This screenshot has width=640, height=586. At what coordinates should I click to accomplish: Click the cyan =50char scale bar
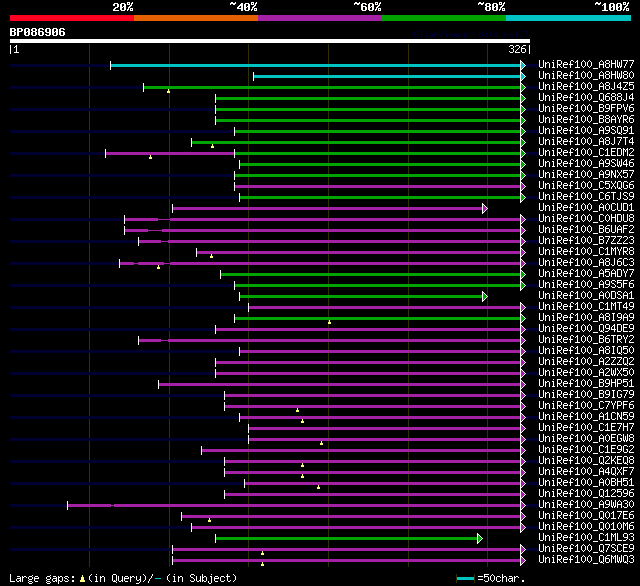(465, 578)
